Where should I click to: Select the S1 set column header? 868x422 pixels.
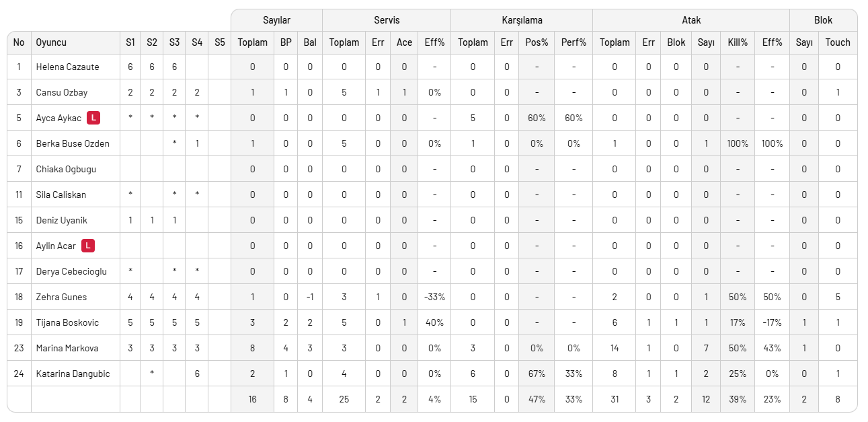pos(130,42)
